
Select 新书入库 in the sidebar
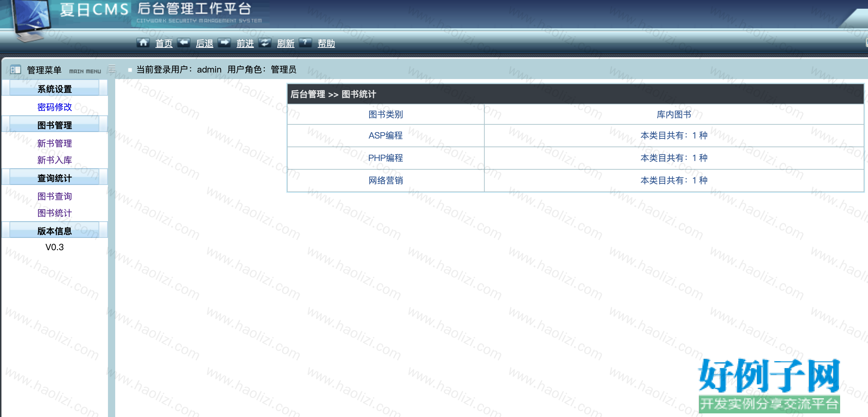(55, 160)
